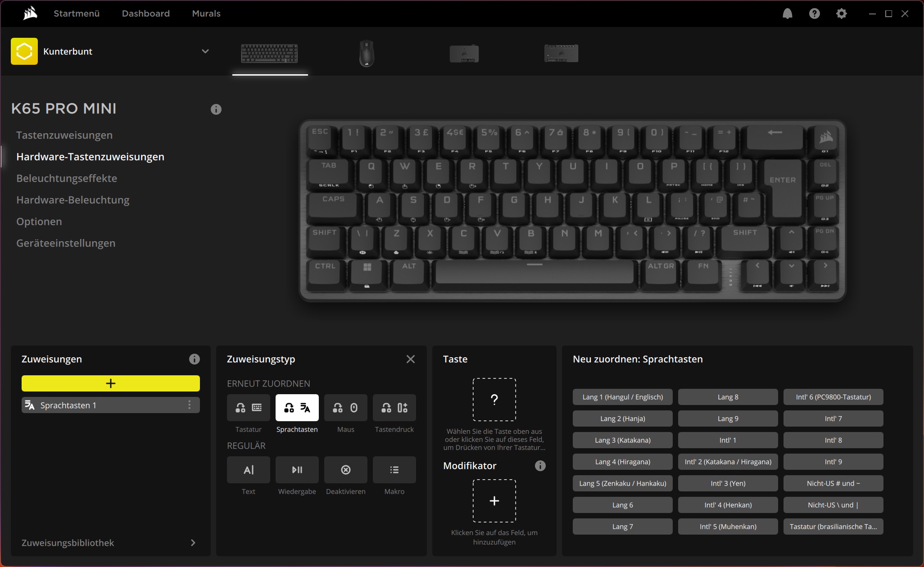This screenshot has width=924, height=567.
Task: Open the notifications bell
Action: pyautogui.click(x=787, y=13)
